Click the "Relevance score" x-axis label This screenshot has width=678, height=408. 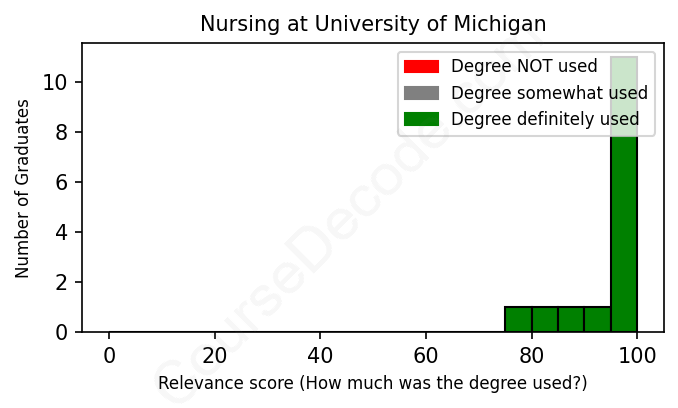tap(373, 384)
